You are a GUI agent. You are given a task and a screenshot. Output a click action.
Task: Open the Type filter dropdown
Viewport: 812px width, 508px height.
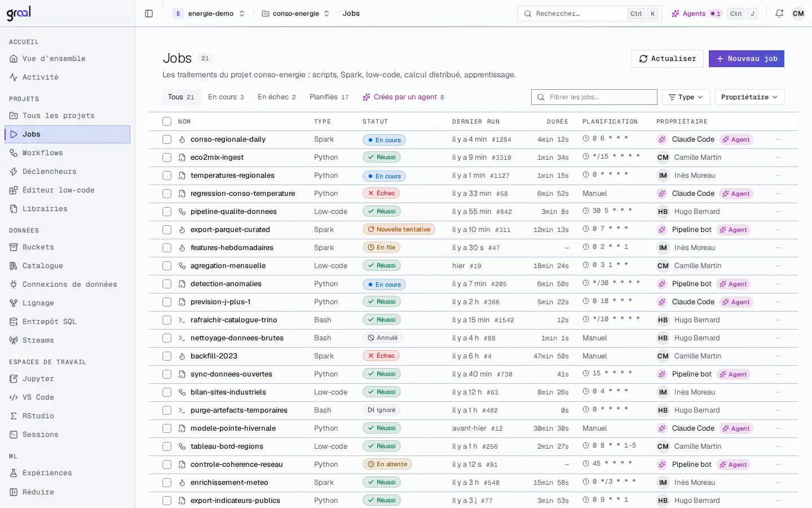pyautogui.click(x=686, y=97)
